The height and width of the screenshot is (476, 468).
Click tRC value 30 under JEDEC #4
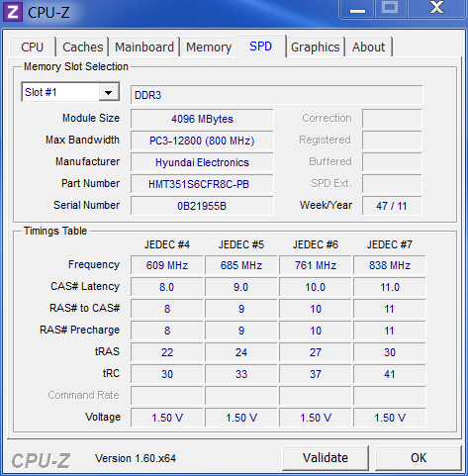click(x=167, y=374)
